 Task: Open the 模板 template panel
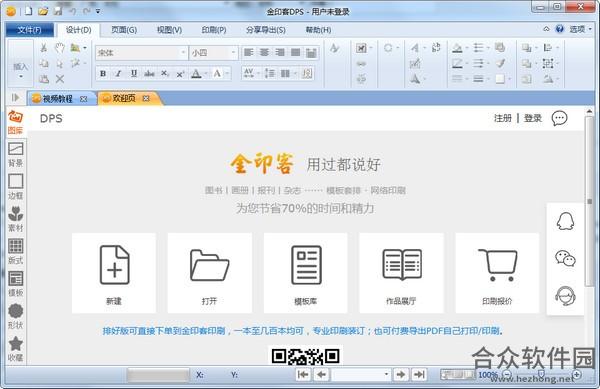tap(15, 284)
